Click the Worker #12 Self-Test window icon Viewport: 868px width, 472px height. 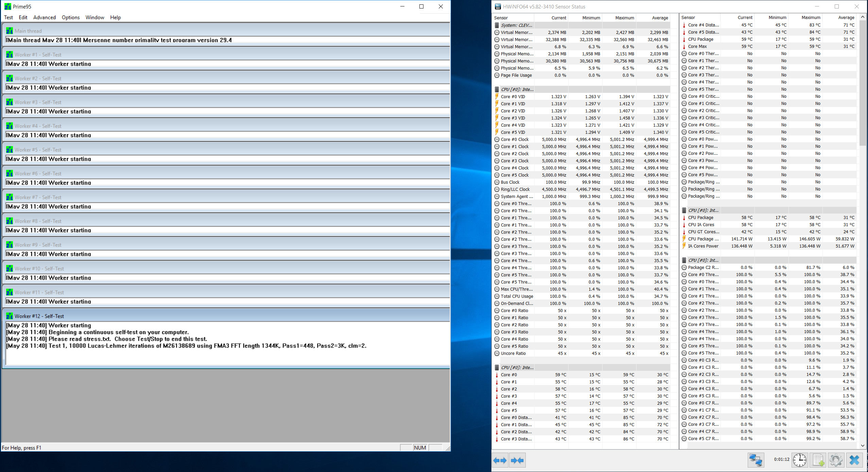click(x=10, y=316)
